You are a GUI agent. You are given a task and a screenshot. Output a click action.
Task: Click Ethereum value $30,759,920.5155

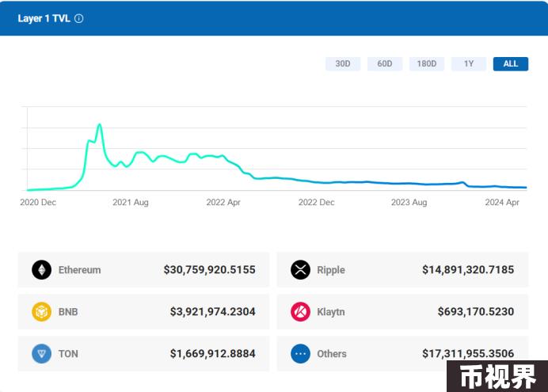[x=210, y=270]
